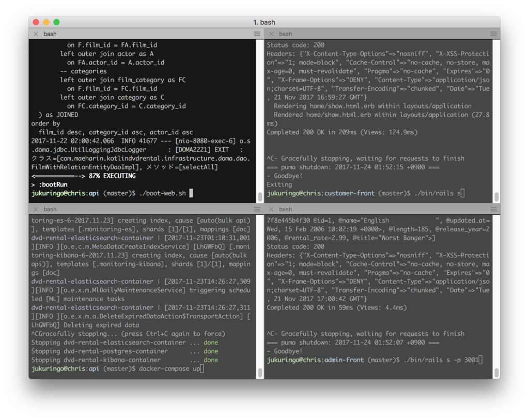This screenshot has width=529, height=420.
Task: Click 'jukuringo@chris:customer-front' prompt
Action: pyautogui.click(x=320, y=193)
